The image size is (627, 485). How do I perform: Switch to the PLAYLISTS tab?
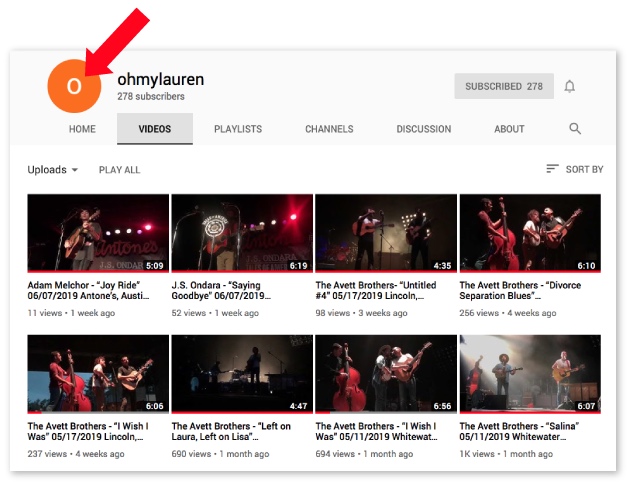coord(238,129)
